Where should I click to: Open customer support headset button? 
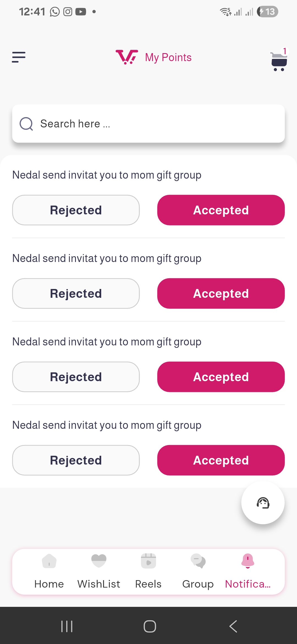263,503
